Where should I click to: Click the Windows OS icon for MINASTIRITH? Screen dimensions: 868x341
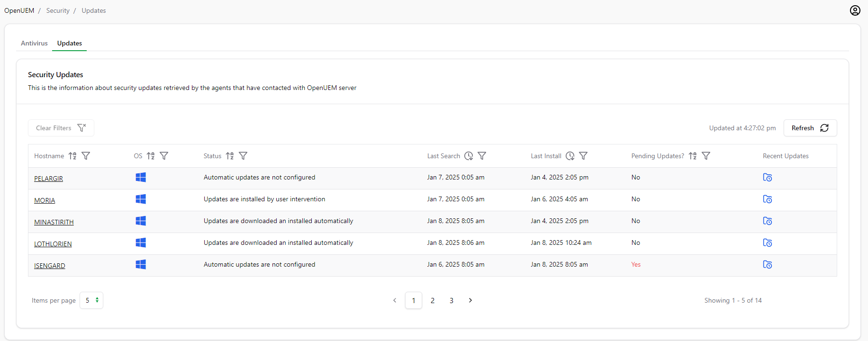pyautogui.click(x=141, y=221)
